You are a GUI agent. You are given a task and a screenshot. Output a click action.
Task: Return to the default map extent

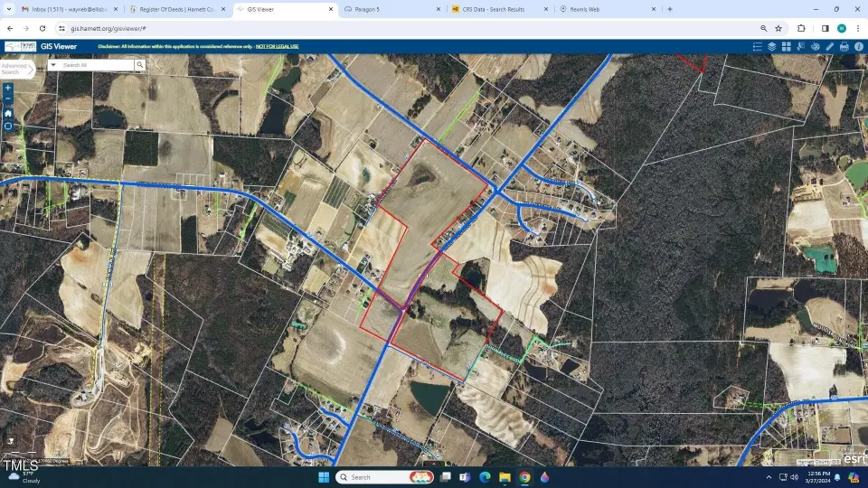tap(8, 113)
